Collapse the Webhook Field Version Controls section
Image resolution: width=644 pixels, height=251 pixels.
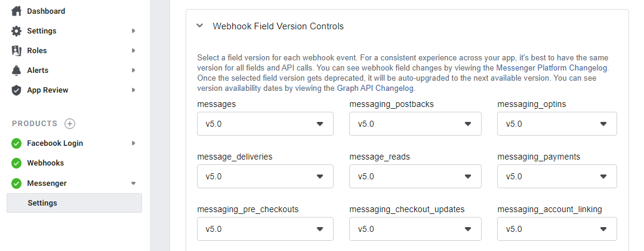tap(199, 26)
